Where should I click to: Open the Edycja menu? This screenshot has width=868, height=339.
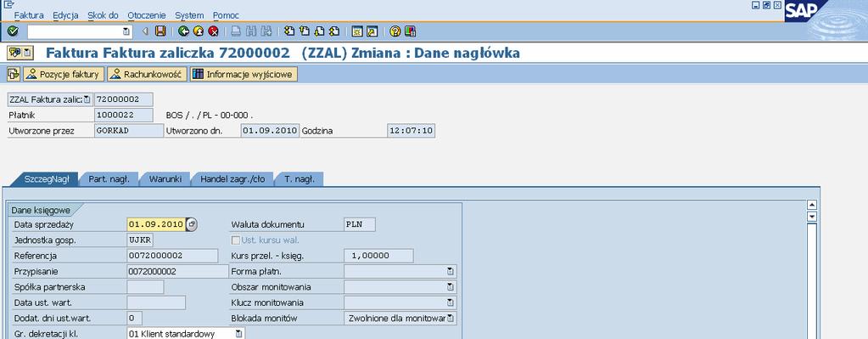point(65,15)
